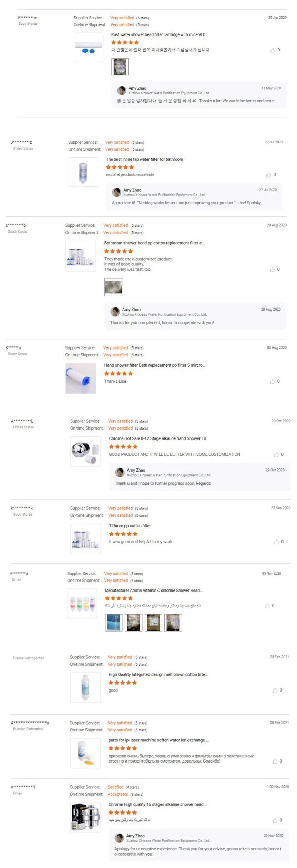
Task: Like the Korean rust water filter review
Action: (x=273, y=50)
